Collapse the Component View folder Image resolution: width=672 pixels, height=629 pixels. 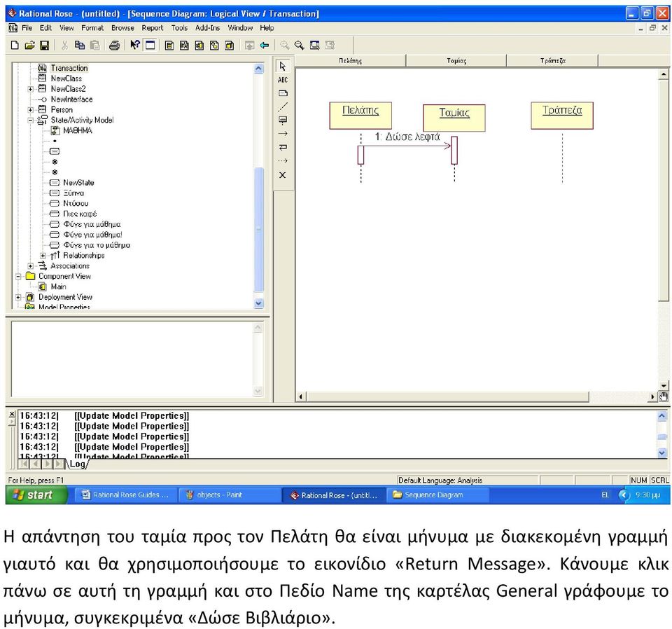[x=18, y=277]
